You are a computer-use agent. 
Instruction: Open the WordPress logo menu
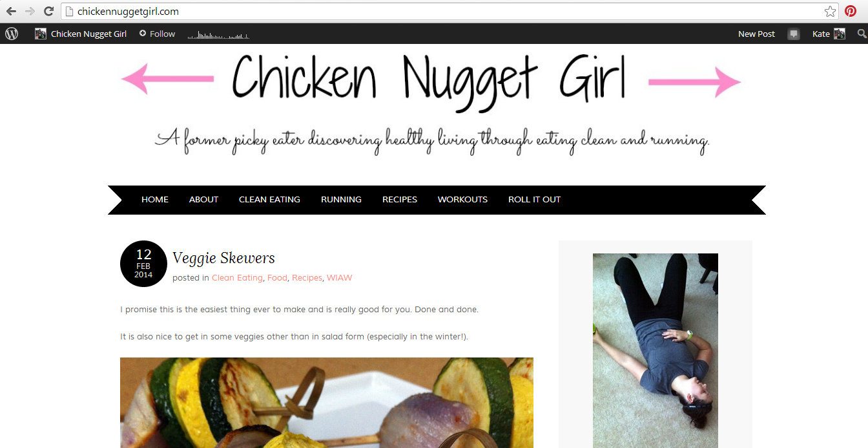coord(12,34)
